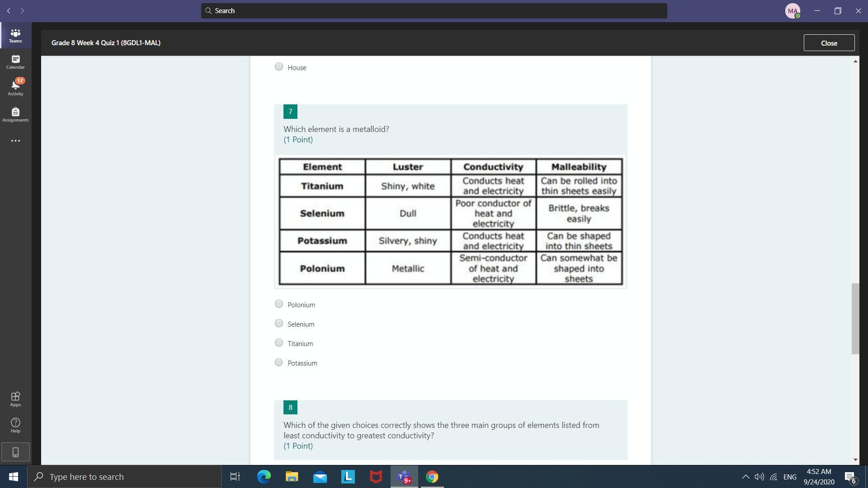868x488 pixels.
Task: Open Chrome from the taskbar
Action: tap(432, 477)
